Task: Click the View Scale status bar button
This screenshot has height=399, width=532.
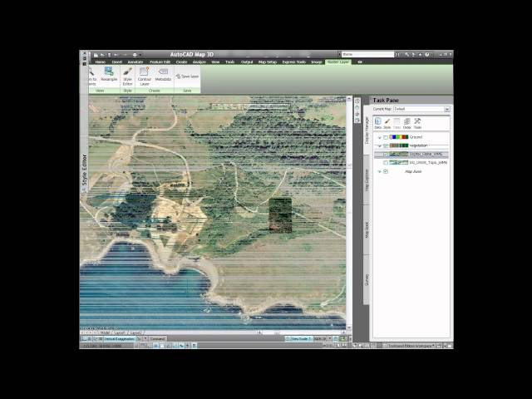Action: coord(299,339)
